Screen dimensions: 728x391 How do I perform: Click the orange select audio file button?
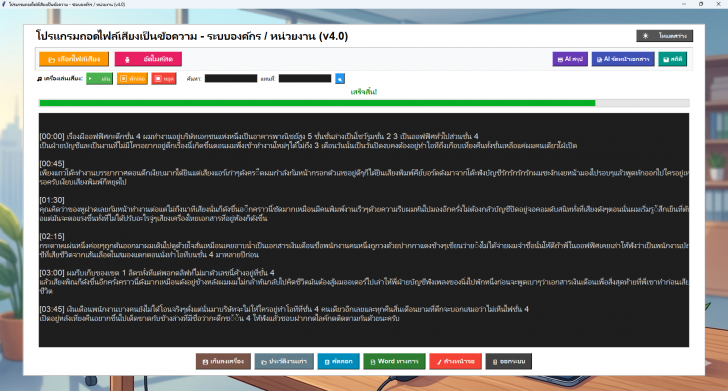click(74, 59)
